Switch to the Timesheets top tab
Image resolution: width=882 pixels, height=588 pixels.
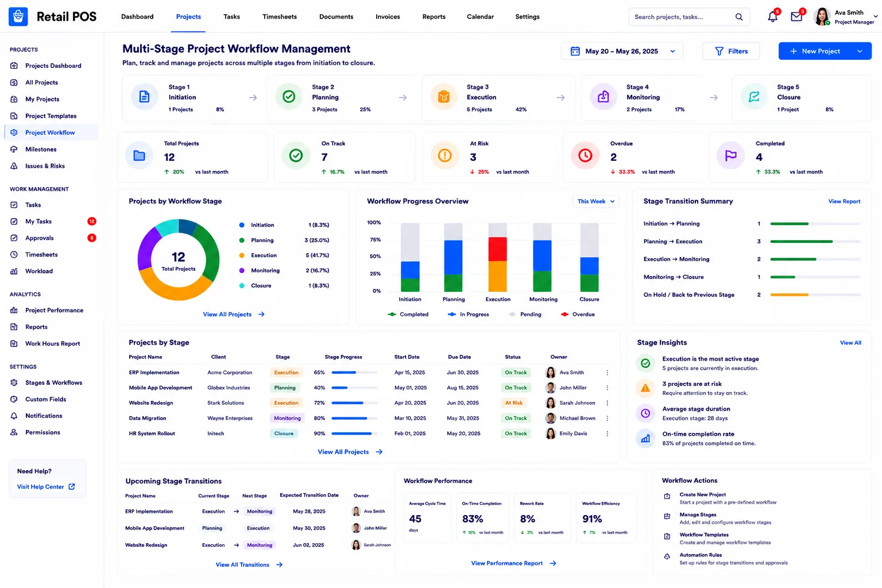pos(280,17)
